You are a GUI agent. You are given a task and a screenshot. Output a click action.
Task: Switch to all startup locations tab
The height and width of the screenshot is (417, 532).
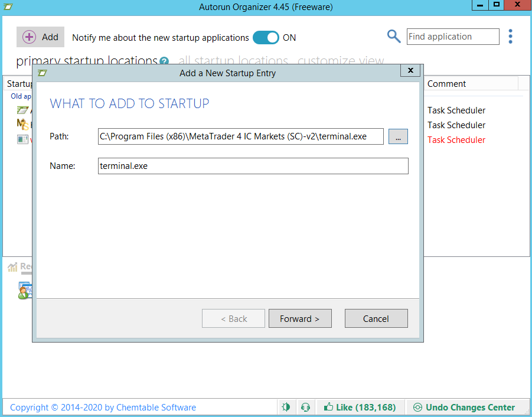pyautogui.click(x=233, y=61)
